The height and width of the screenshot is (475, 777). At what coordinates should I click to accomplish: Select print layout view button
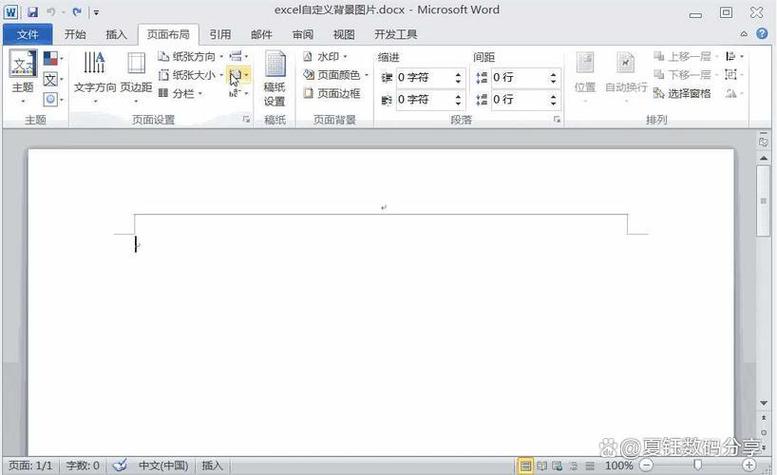click(x=525, y=466)
